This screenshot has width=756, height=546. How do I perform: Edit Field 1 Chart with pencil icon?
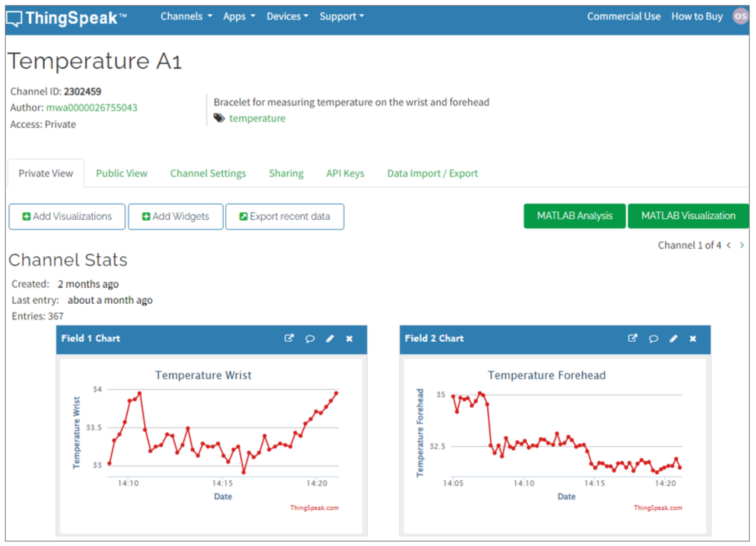click(330, 339)
